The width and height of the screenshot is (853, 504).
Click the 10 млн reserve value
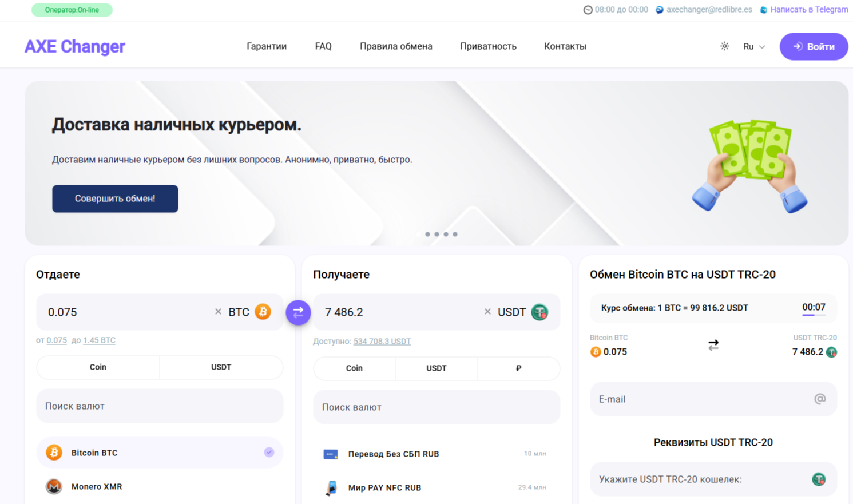tap(535, 454)
